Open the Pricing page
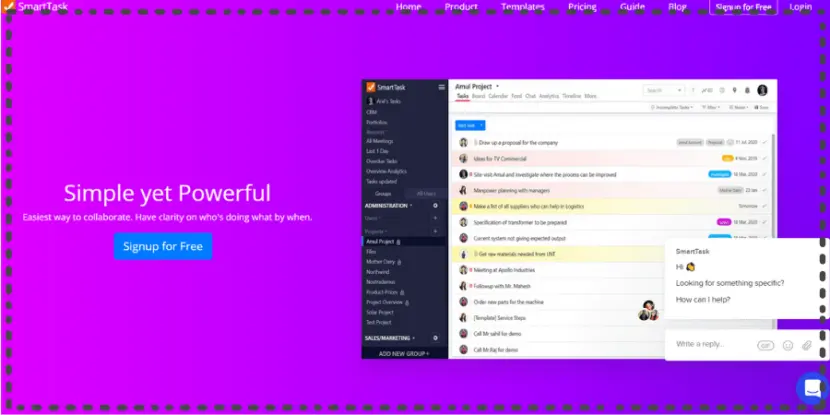 pos(582,7)
